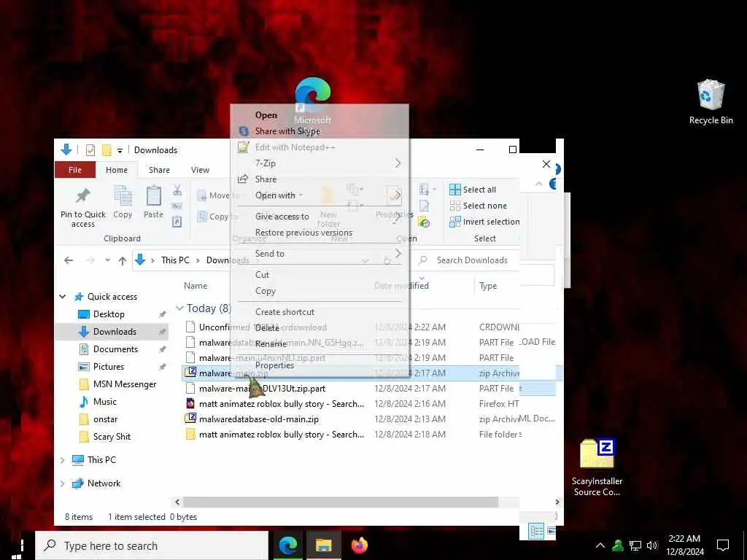Choose Open in the context menu

point(320,115)
